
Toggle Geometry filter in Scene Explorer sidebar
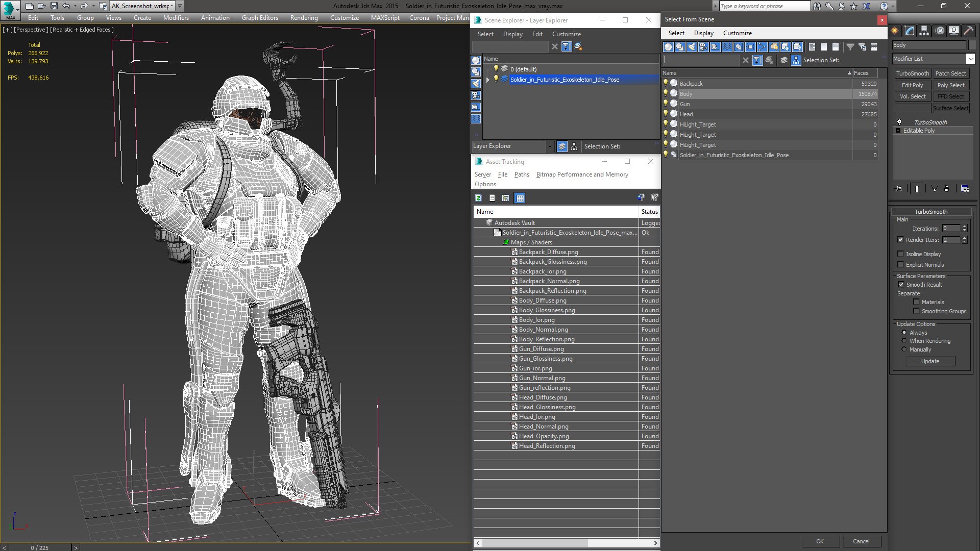point(476,60)
